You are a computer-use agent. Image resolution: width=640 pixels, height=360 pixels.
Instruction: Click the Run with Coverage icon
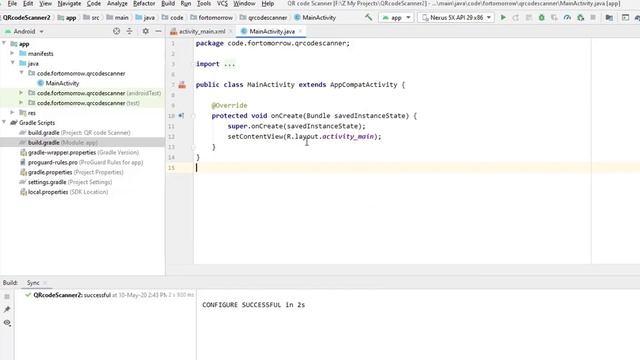point(554,18)
